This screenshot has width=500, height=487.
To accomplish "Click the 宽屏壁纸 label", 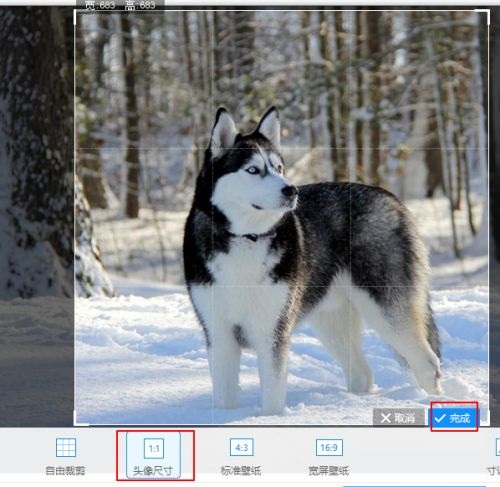I will tap(329, 471).
